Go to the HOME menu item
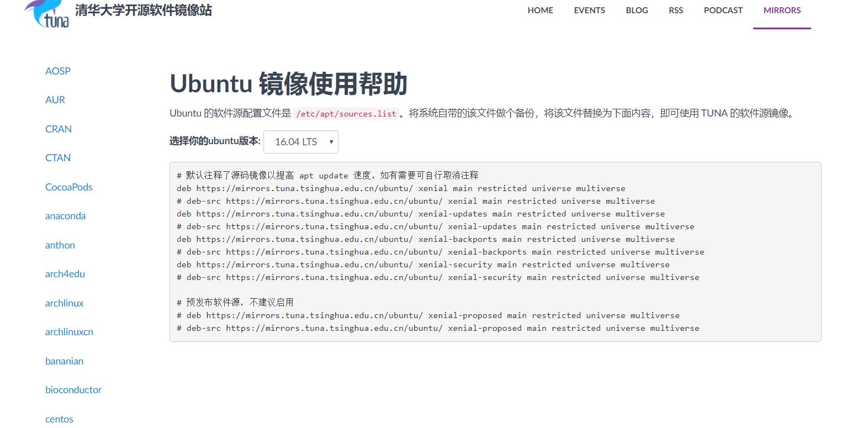This screenshot has height=428, width=868. click(540, 10)
